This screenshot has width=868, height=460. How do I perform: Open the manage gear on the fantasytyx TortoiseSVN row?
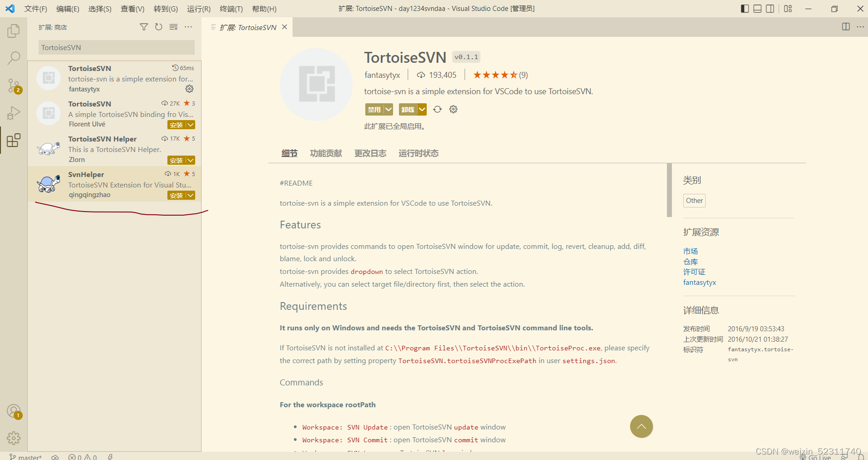[190, 89]
